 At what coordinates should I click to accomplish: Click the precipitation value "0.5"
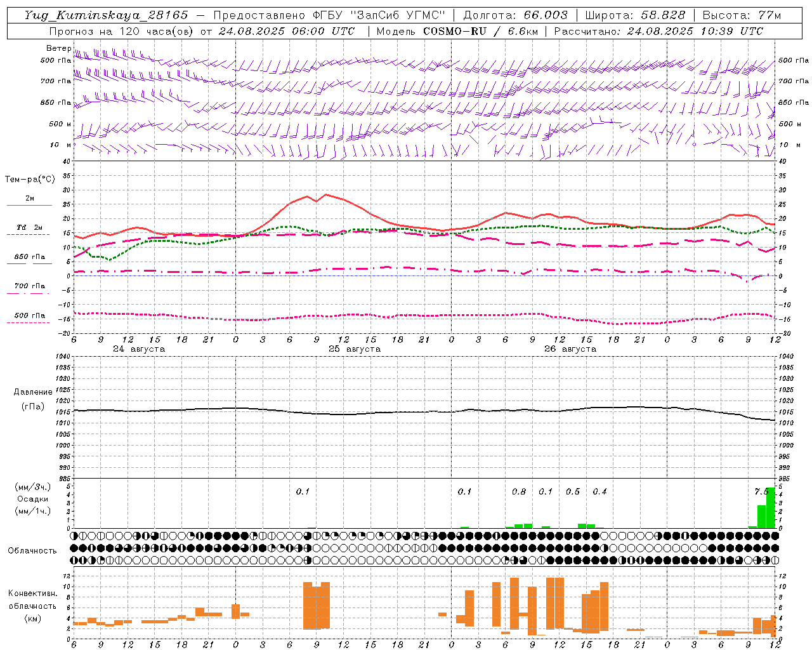(573, 491)
